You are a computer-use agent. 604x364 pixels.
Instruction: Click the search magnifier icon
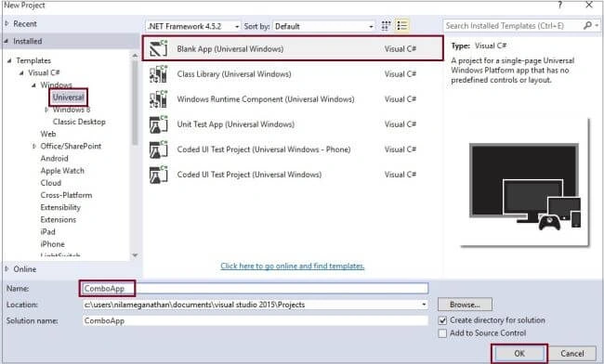(587, 25)
